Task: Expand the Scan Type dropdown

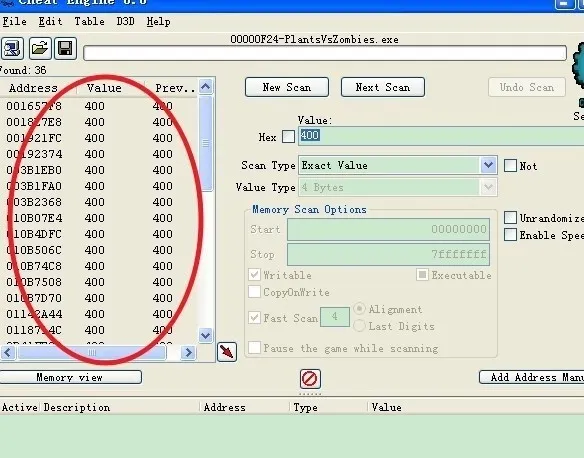Action: tap(488, 165)
